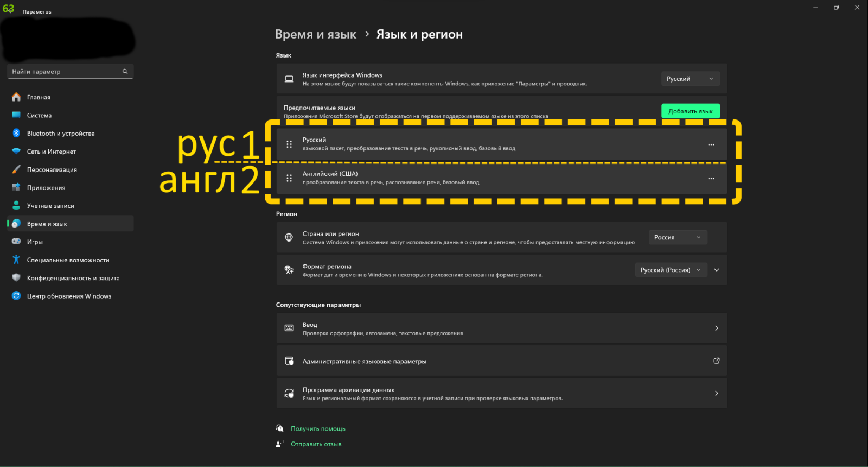Select the Русский language row
The image size is (868, 467).
pos(502,144)
